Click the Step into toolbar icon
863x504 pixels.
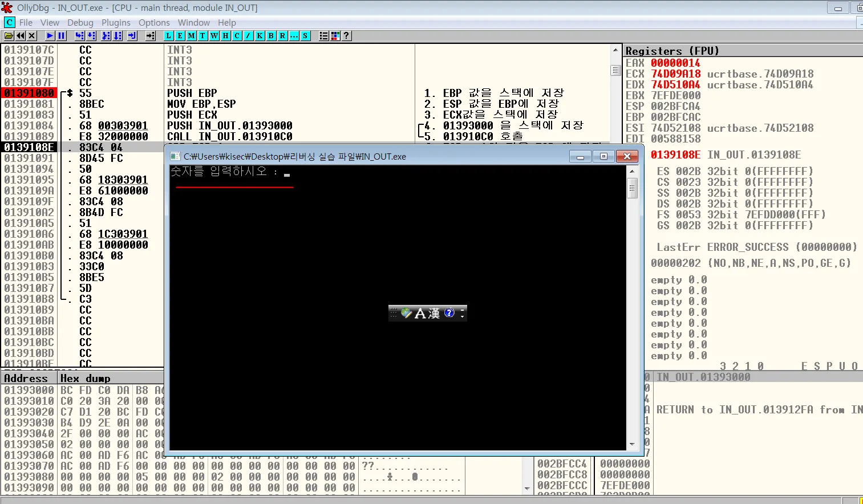[x=80, y=35]
